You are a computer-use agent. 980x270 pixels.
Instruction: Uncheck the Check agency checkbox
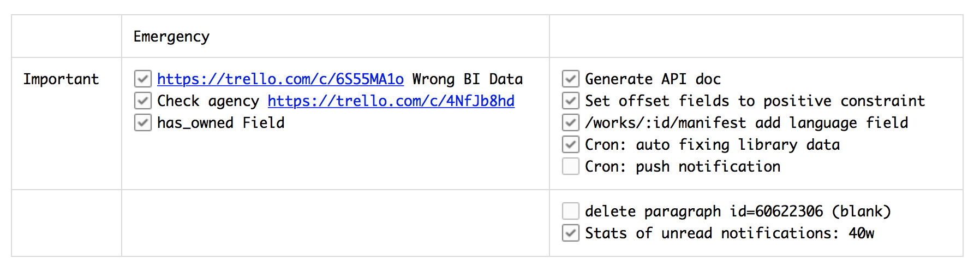pyautogui.click(x=143, y=101)
